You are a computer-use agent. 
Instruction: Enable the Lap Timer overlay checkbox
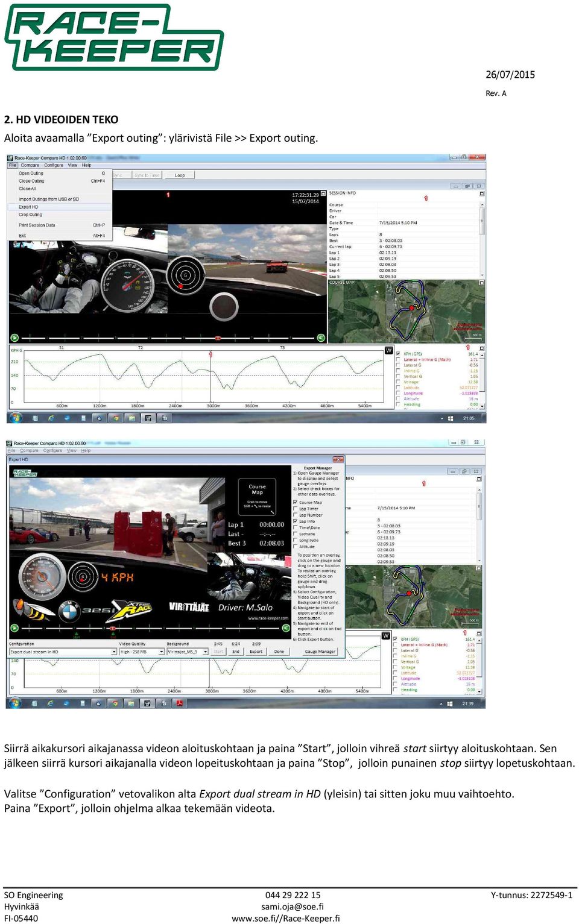tap(296, 509)
